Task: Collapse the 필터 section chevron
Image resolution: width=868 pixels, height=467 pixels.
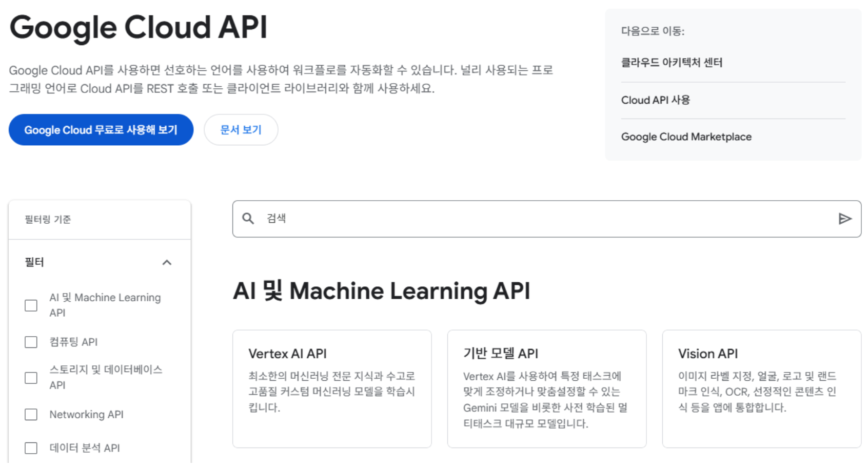Action: tap(167, 262)
